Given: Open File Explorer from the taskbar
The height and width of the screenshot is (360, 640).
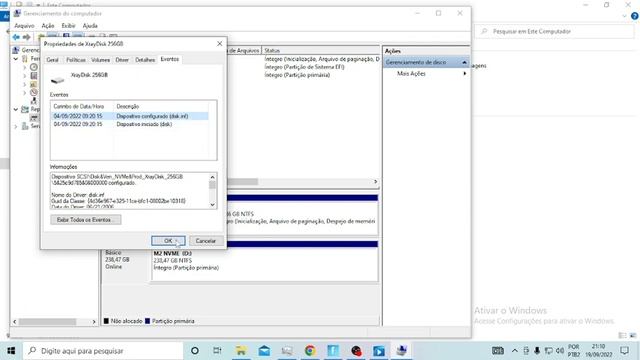Looking at the screenshot, I should coord(241,351).
